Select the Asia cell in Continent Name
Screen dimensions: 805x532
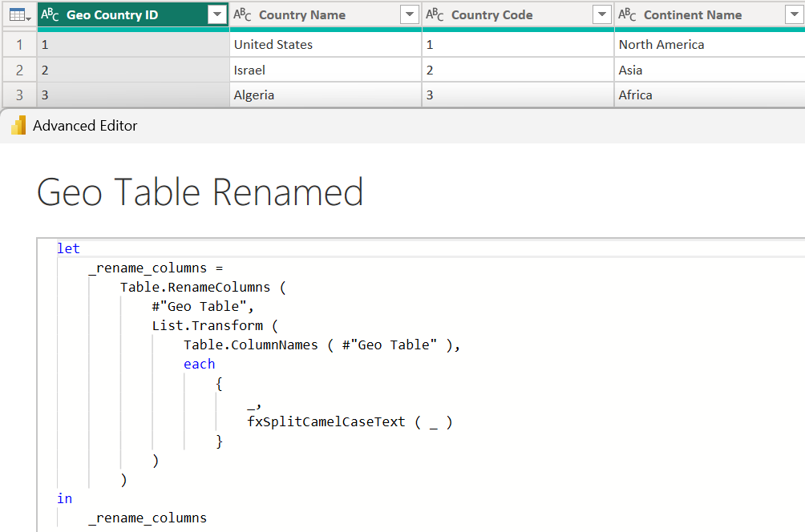(630, 71)
